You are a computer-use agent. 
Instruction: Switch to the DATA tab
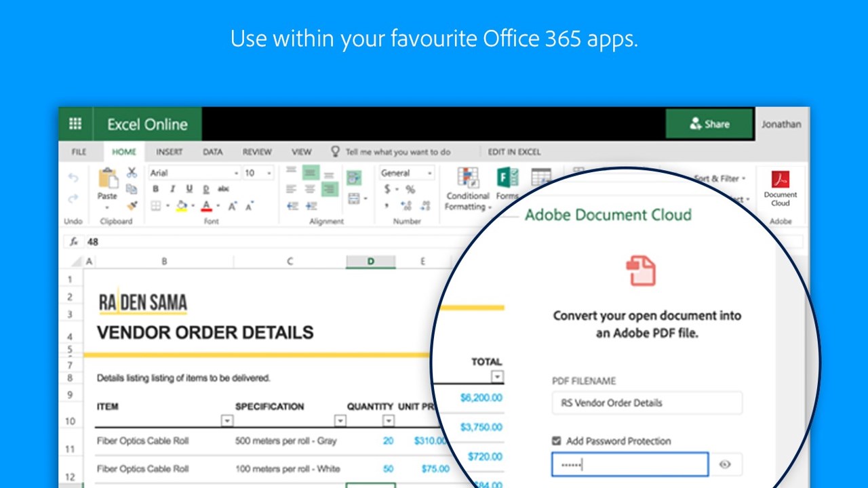point(213,152)
